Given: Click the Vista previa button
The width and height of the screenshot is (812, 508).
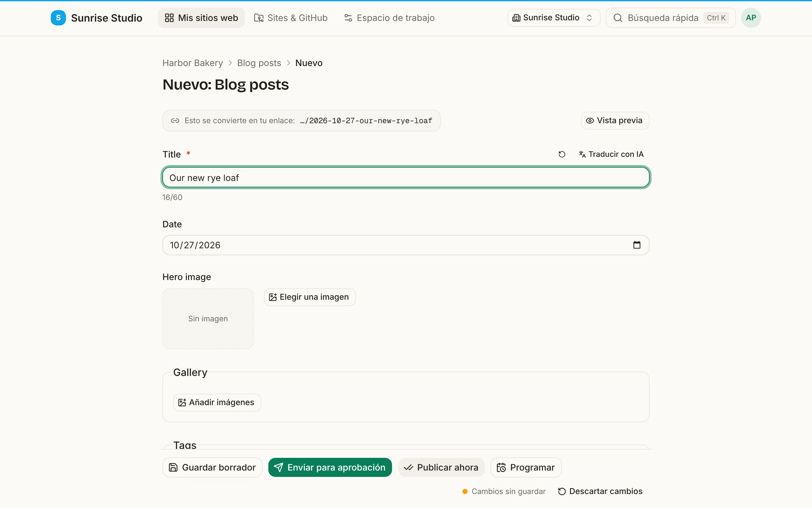Looking at the screenshot, I should [615, 120].
